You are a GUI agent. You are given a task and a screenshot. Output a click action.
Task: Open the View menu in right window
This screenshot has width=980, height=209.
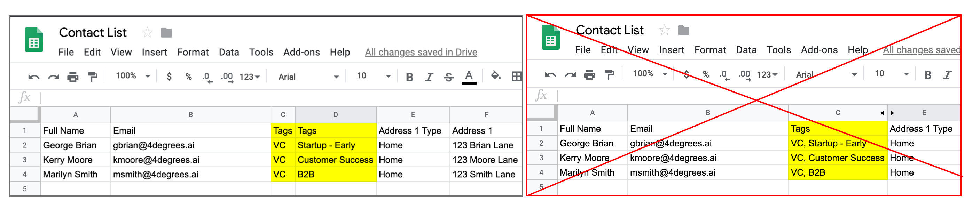638,50
